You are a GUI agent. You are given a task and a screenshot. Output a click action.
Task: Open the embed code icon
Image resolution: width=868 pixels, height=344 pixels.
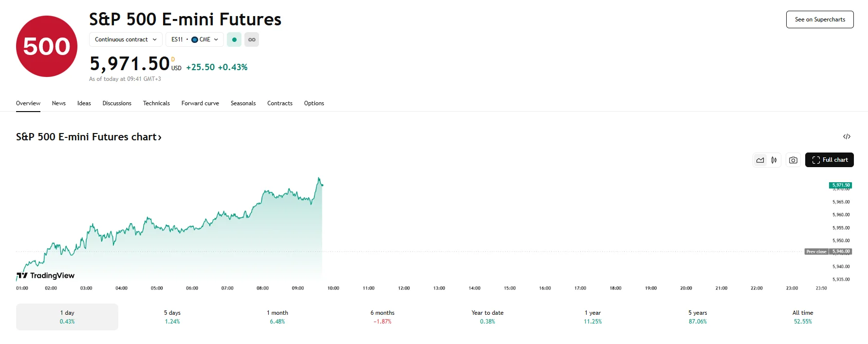[847, 136]
